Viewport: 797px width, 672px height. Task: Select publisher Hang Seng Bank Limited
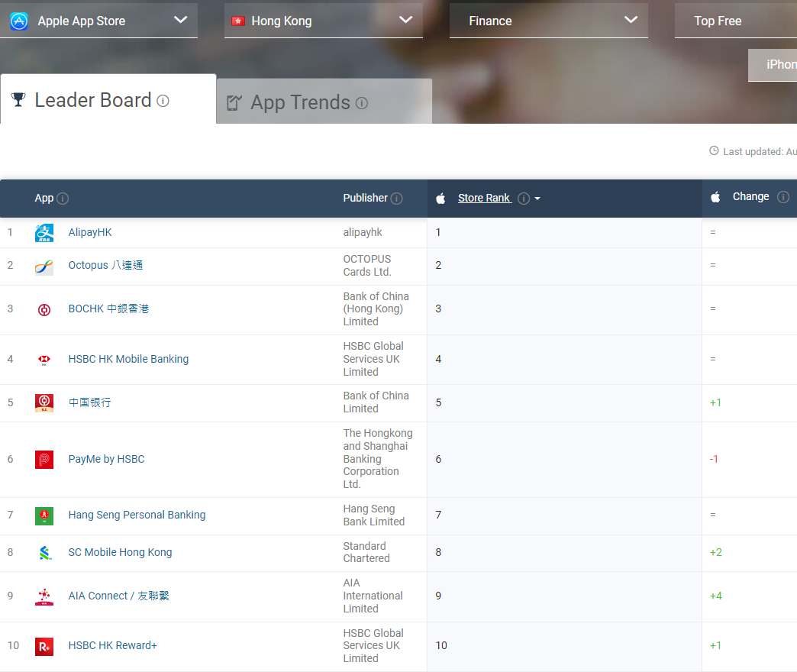374,515
